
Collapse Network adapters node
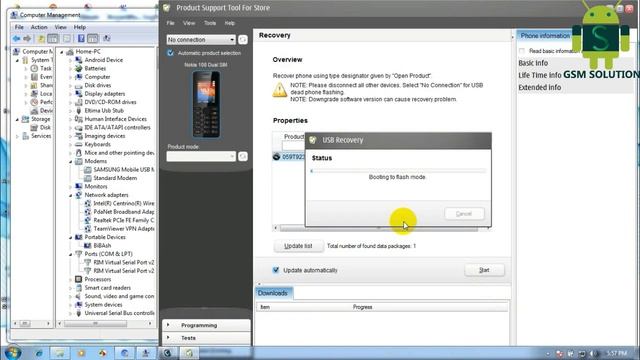pyautogui.click(x=71, y=195)
